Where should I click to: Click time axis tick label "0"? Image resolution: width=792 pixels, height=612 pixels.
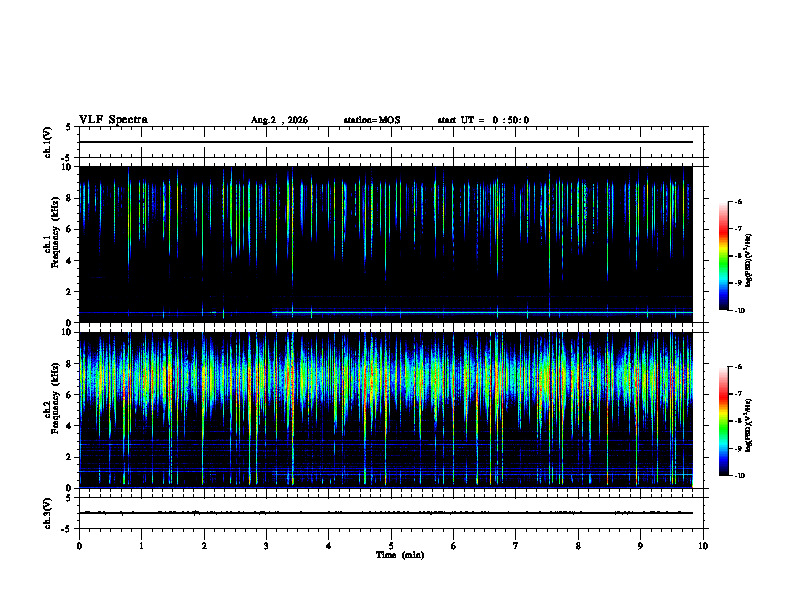(79, 546)
